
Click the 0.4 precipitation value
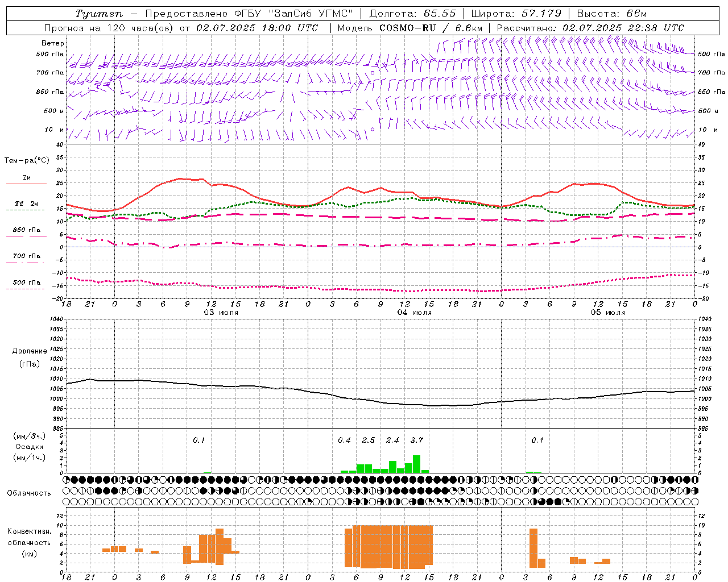(344, 440)
